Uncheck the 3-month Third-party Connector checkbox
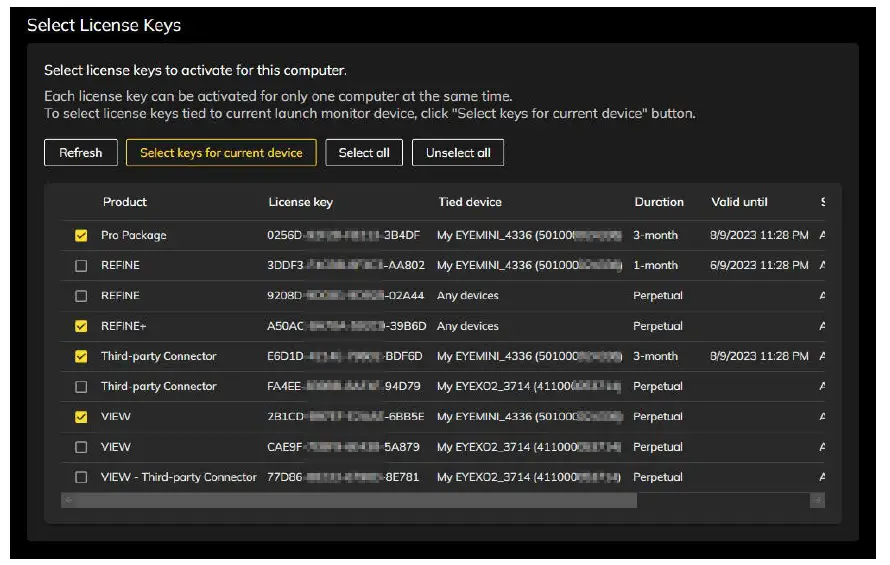Screen dimensions: 890x565 pyautogui.click(x=81, y=356)
